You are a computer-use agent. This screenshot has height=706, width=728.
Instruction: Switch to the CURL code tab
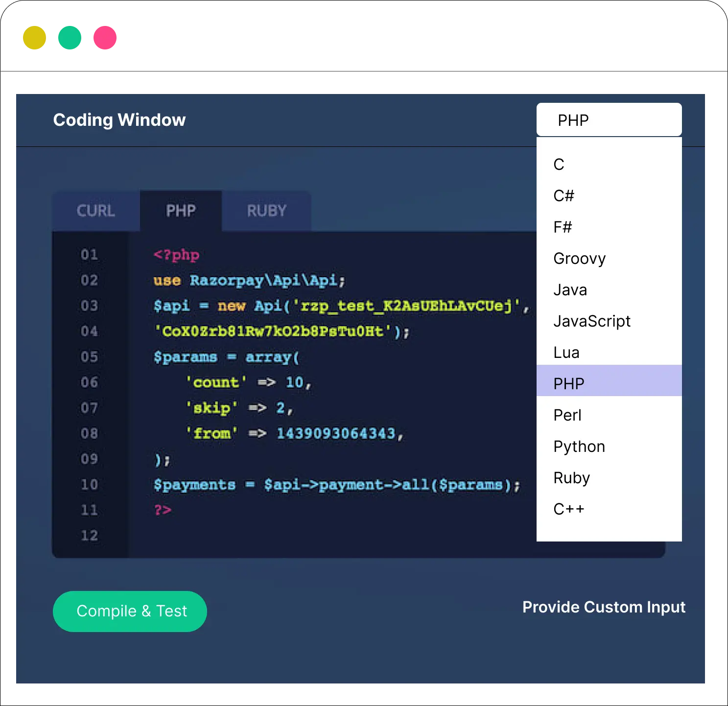tap(96, 211)
